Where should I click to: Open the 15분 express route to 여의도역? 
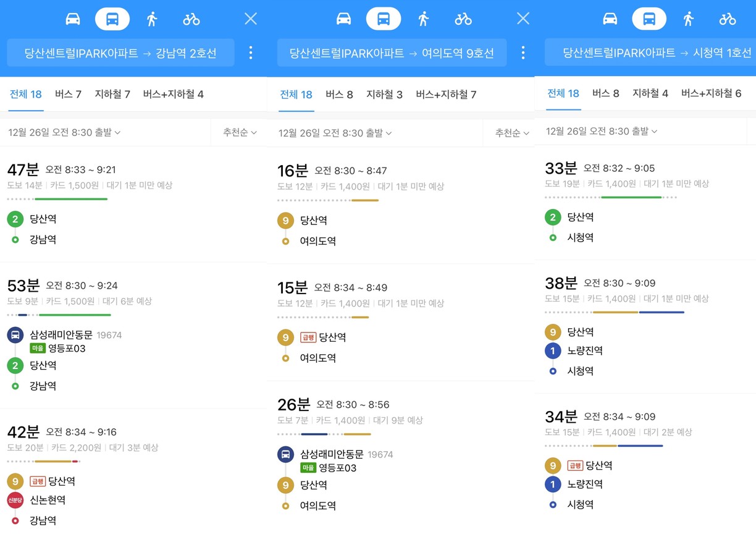pos(401,322)
